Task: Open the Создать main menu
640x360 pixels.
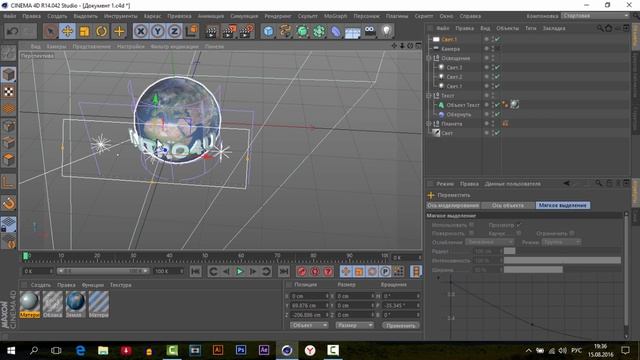Action: pos(57,16)
